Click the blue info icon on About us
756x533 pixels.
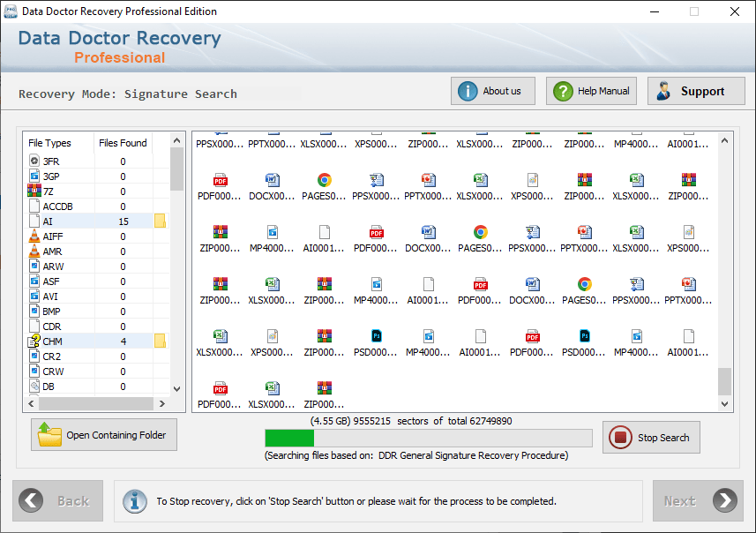coord(468,91)
